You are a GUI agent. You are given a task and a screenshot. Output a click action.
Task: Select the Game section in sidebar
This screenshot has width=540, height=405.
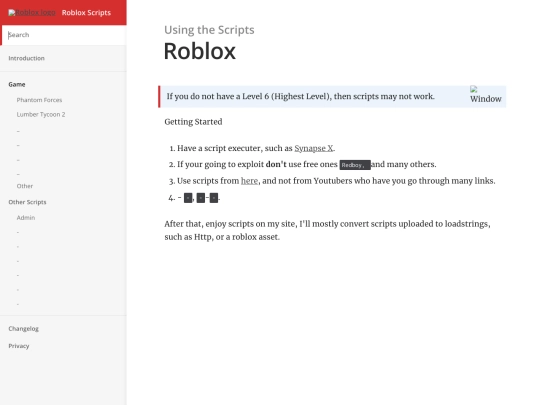click(x=17, y=84)
